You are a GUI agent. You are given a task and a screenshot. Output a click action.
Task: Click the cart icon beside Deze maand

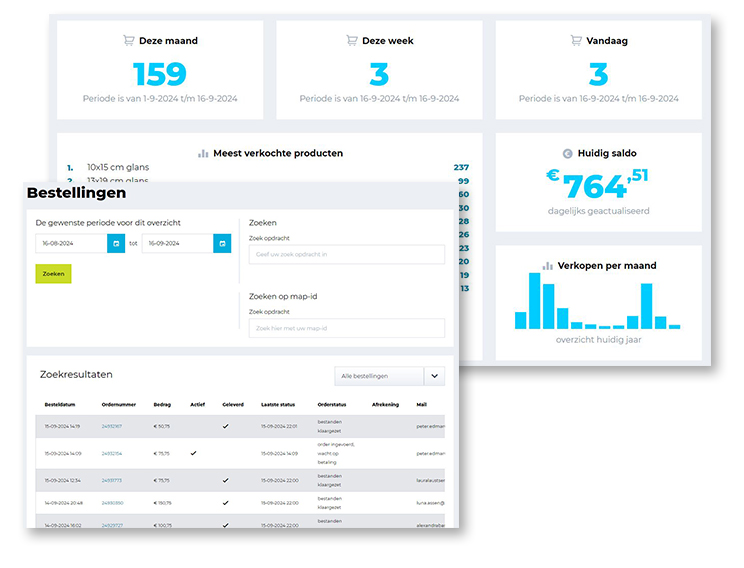pos(128,41)
